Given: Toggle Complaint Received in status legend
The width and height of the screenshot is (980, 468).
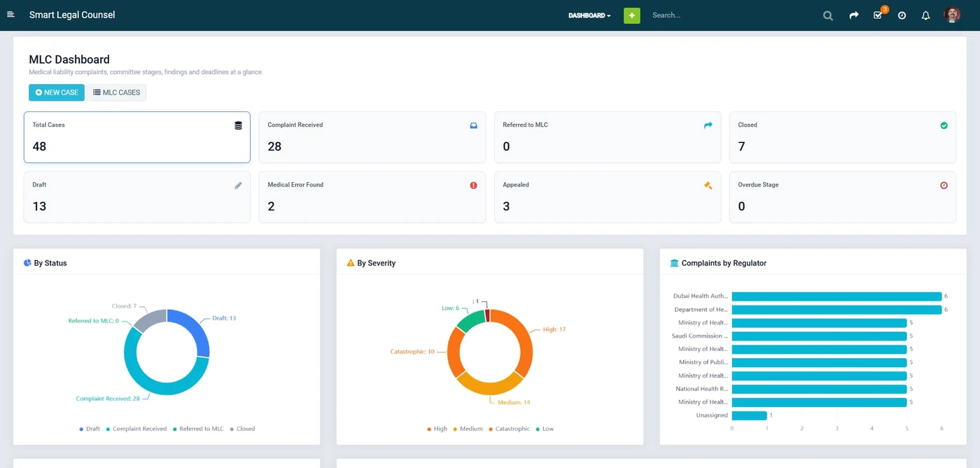Looking at the screenshot, I should pos(136,429).
